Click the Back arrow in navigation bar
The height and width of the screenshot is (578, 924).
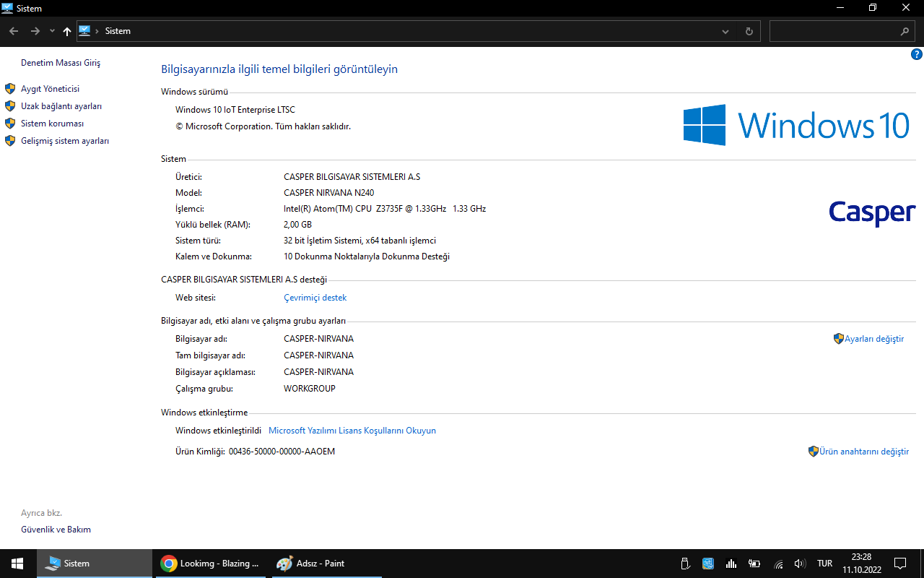14,31
